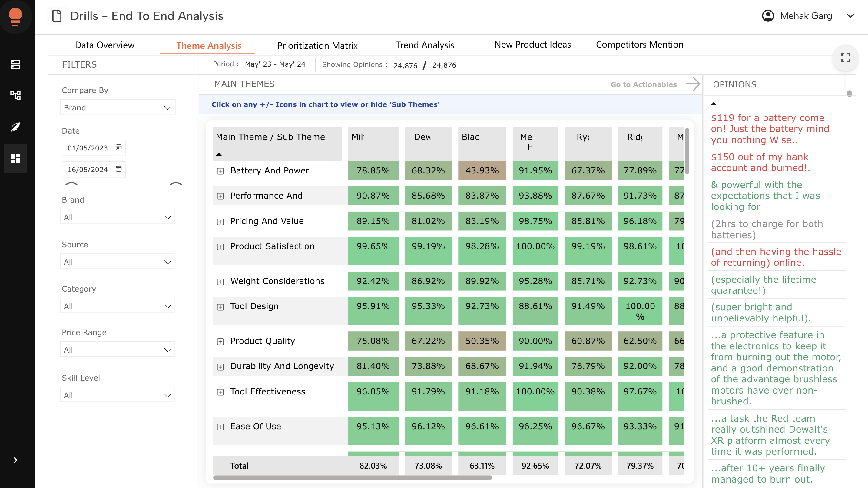
Task: Select the dashboard grid sidebar icon
Action: (x=15, y=158)
